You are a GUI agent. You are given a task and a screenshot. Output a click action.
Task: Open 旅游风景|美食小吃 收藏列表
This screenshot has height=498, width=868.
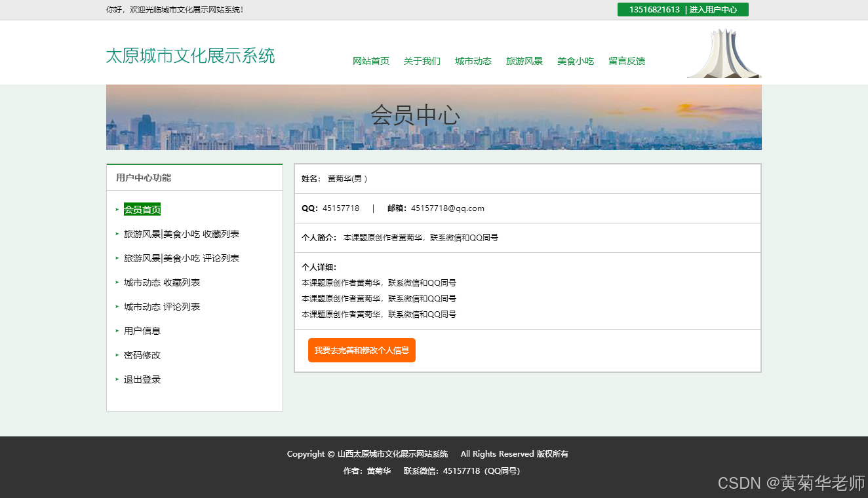pyautogui.click(x=182, y=234)
